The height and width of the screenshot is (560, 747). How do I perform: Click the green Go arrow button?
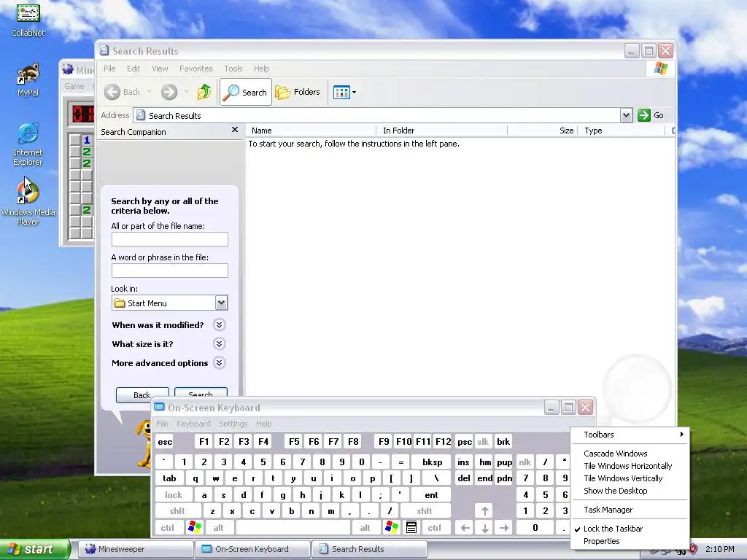pyautogui.click(x=643, y=115)
